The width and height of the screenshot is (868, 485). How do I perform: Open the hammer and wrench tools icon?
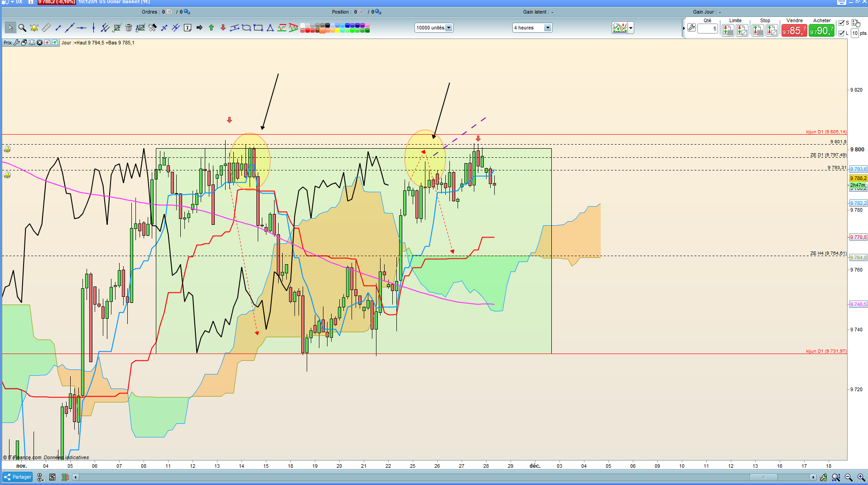152,28
